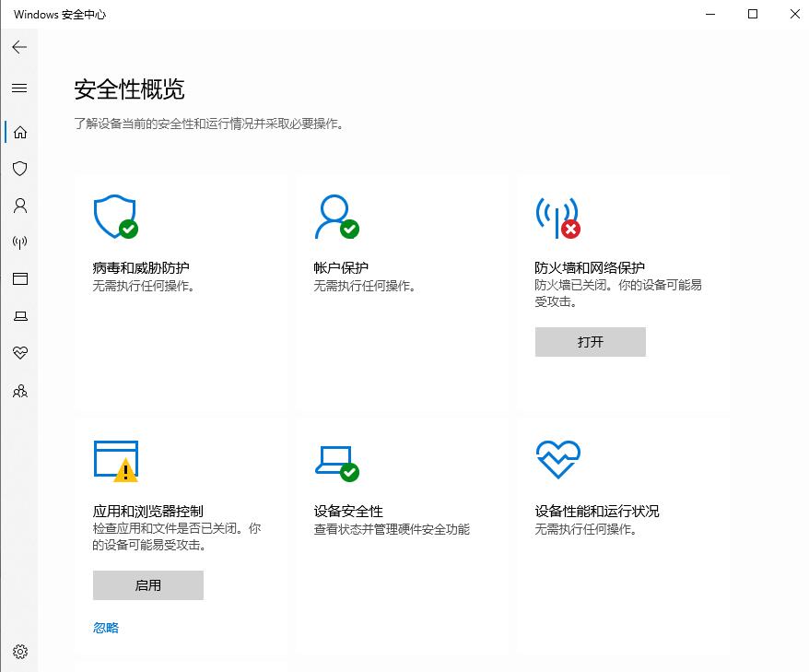This screenshot has height=672, width=809.
Task: Click the firewall icon showing red error badge
Action: tap(558, 216)
